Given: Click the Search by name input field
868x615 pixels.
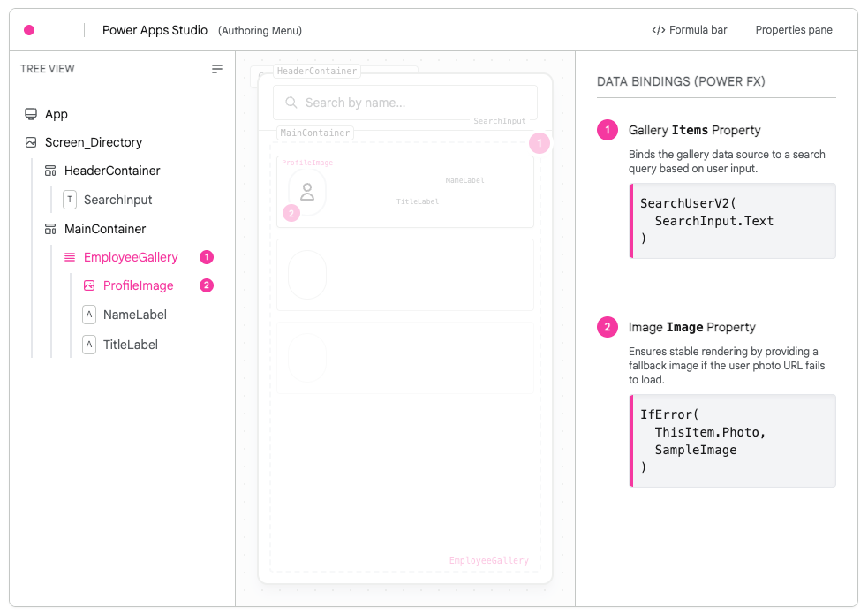Looking at the screenshot, I should [404, 102].
